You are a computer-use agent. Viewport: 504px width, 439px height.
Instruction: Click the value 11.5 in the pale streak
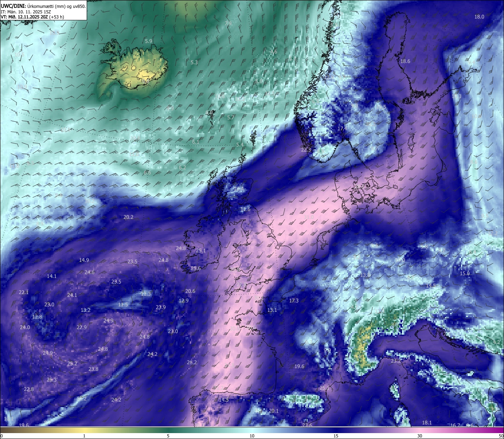pos(123,304)
